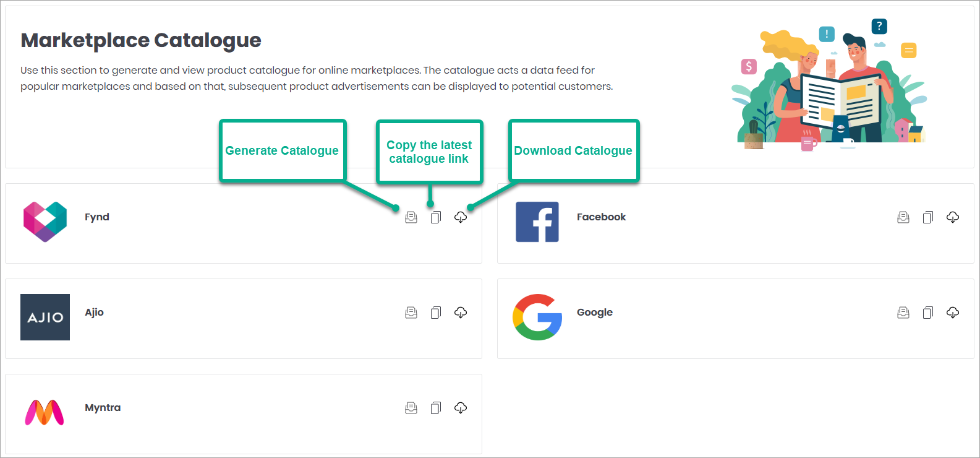
Task: Click the Fynd logo thumbnail
Action: tap(45, 222)
